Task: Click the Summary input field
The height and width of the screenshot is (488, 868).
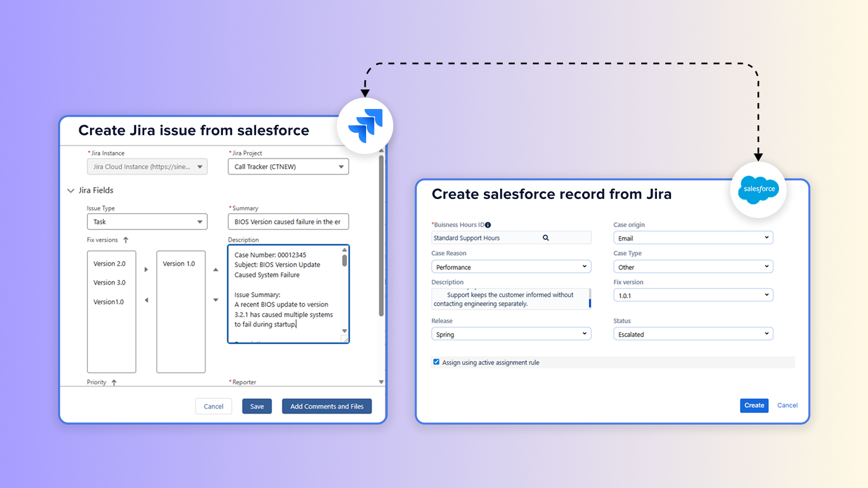Action: point(288,222)
